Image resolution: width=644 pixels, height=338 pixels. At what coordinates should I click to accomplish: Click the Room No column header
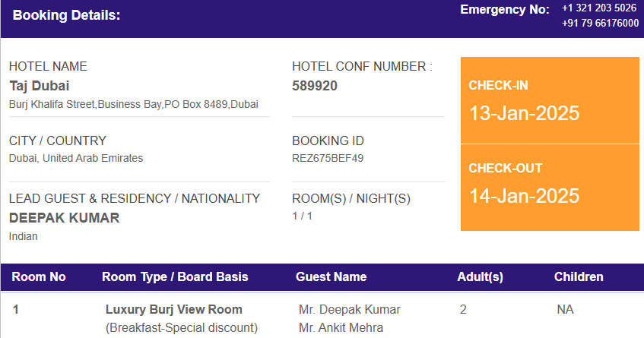[x=39, y=277]
